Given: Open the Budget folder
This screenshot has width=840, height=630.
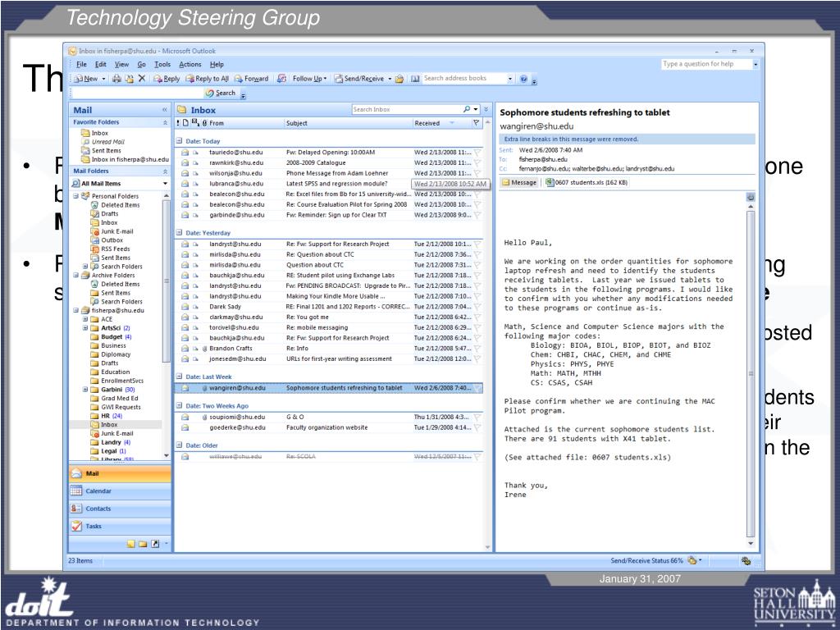Looking at the screenshot, I should click(x=112, y=337).
